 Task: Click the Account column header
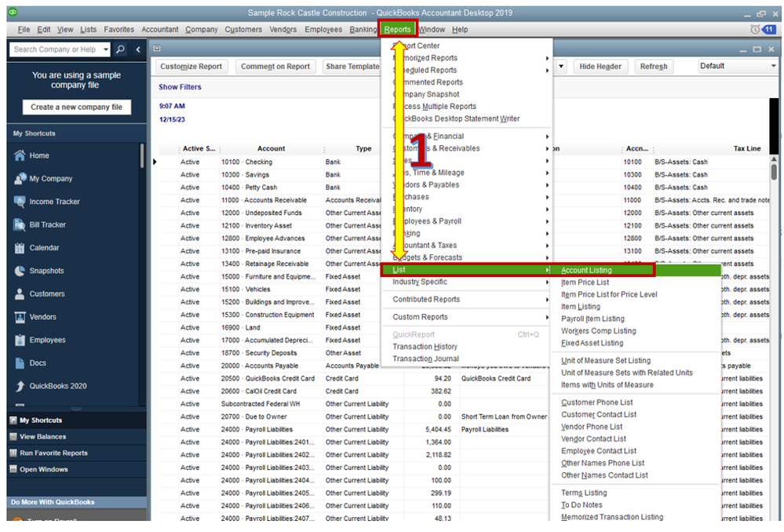pos(271,149)
